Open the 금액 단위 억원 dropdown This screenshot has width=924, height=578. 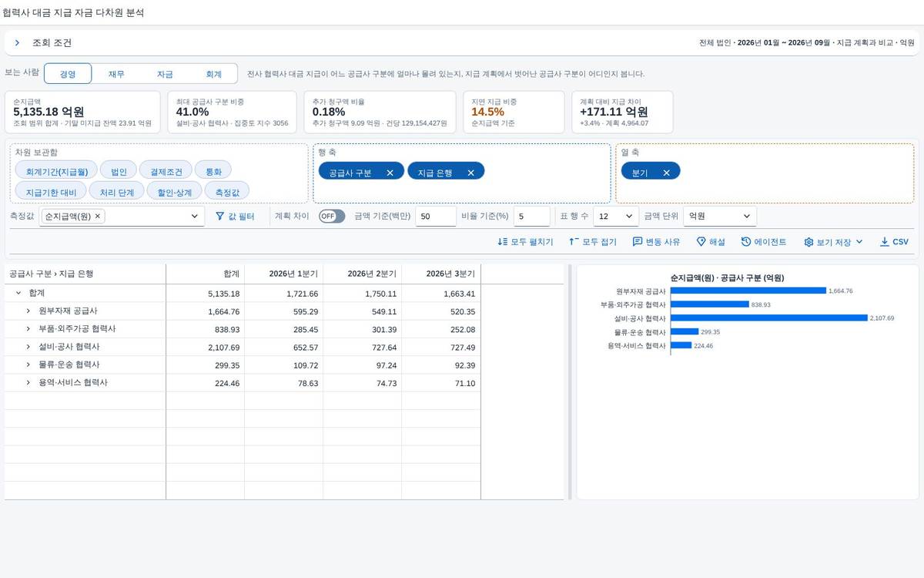pyautogui.click(x=720, y=217)
